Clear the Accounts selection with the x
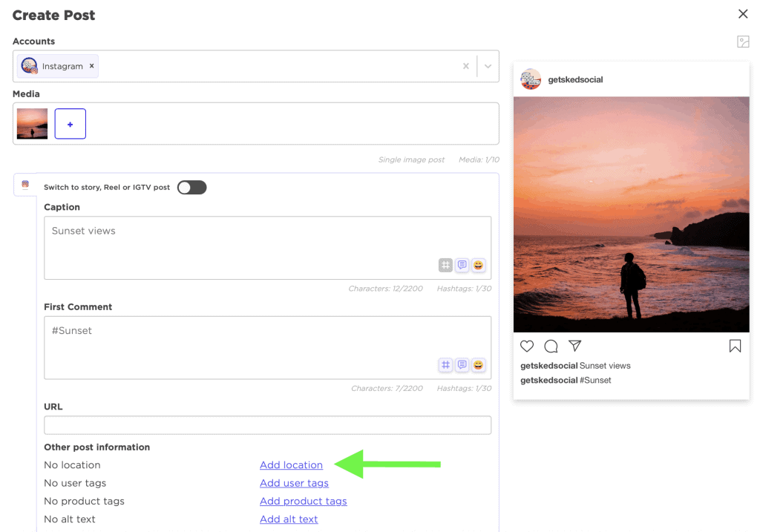 (x=466, y=66)
